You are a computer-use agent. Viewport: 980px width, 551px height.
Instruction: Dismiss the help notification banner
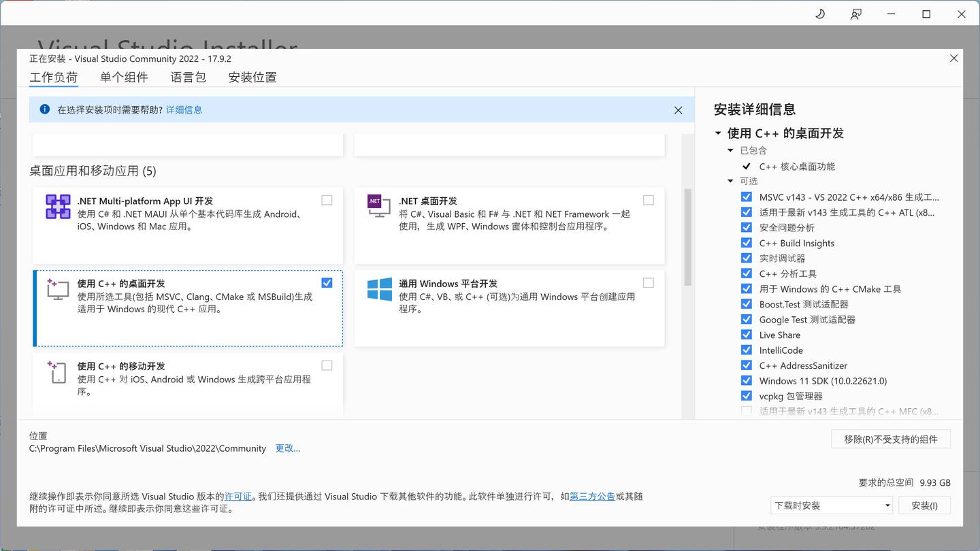(x=678, y=110)
